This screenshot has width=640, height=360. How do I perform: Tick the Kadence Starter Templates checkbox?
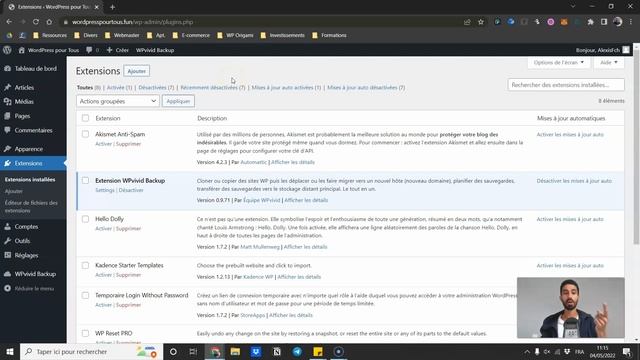[85, 265]
